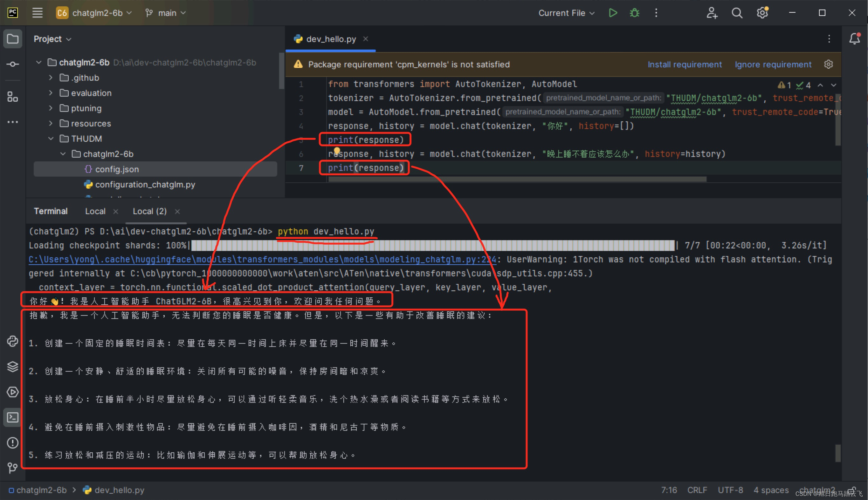Image resolution: width=868 pixels, height=500 pixels.
Task: Open Python Console tool window
Action: tap(13, 341)
